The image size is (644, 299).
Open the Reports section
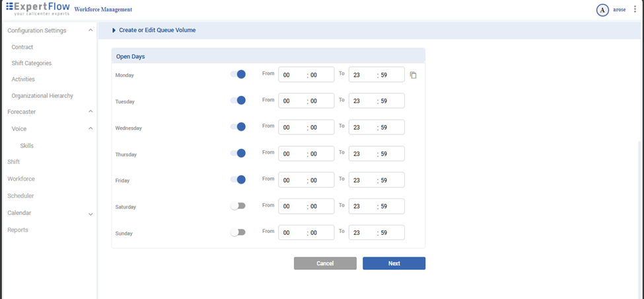click(x=18, y=230)
